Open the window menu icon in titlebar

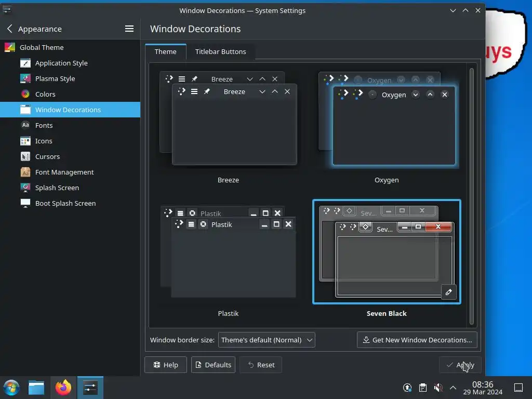coord(7,10)
